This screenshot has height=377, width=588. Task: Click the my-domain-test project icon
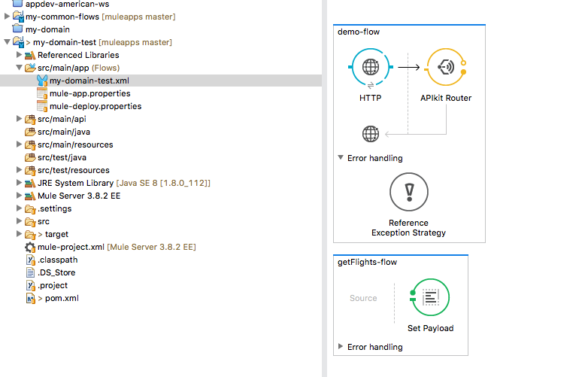(18, 42)
